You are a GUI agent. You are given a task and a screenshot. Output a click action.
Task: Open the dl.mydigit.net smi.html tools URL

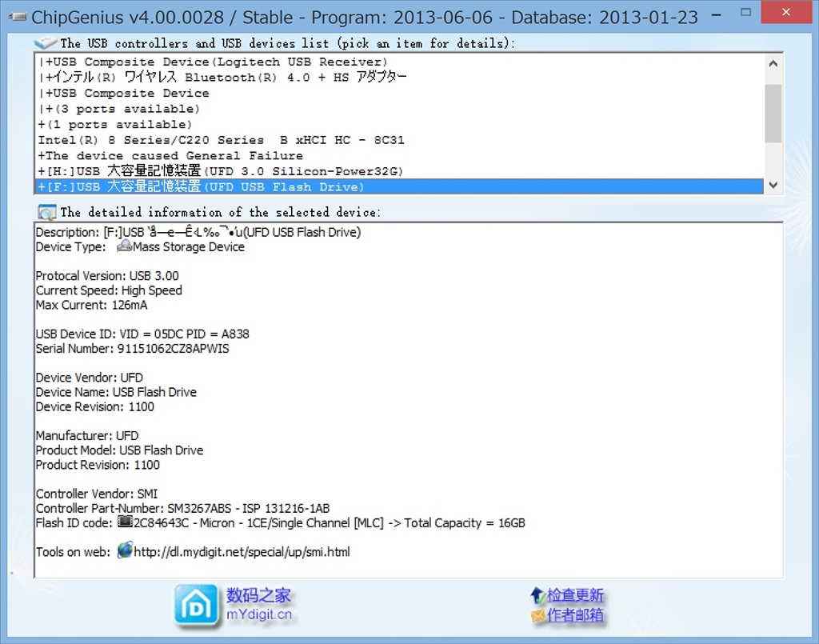coord(242,551)
